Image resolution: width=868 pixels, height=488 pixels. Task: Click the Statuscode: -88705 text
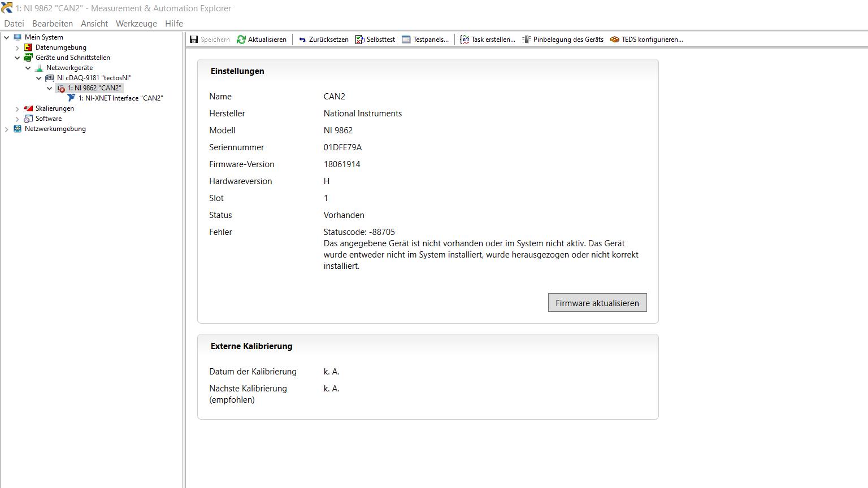359,232
